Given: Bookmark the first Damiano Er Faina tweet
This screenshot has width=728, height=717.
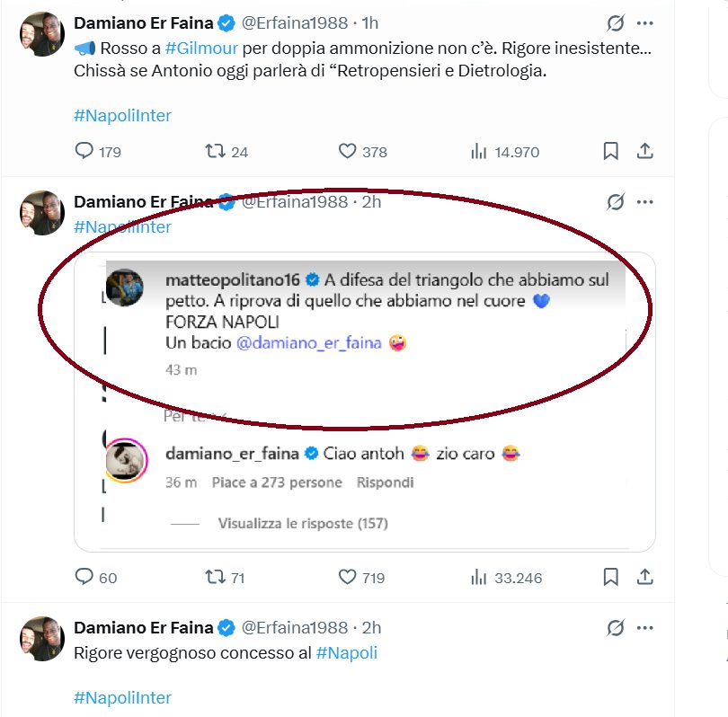Looking at the screenshot, I should click(x=611, y=152).
